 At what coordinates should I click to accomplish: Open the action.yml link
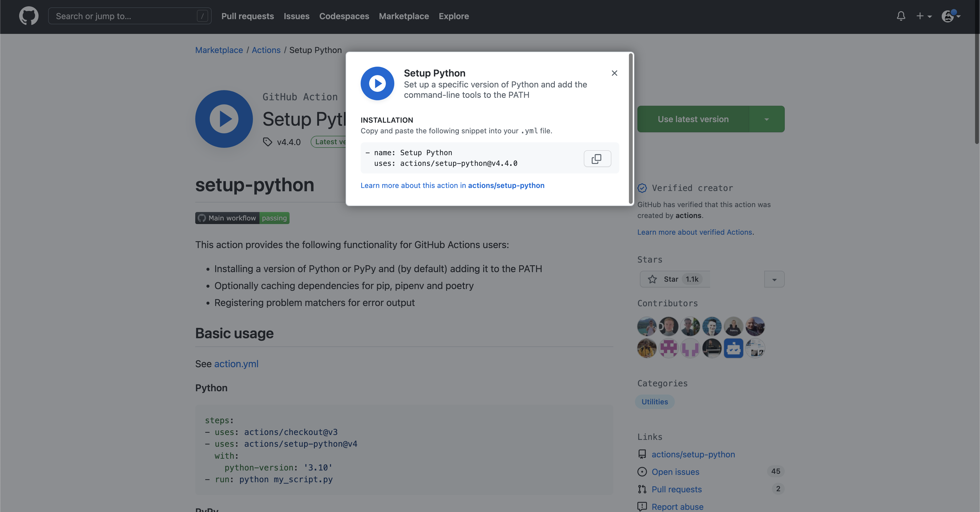pyautogui.click(x=236, y=364)
